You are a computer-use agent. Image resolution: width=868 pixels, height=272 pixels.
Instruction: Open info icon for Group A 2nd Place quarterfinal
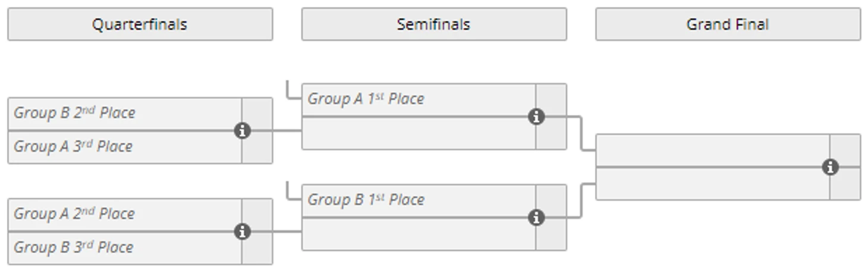click(x=242, y=232)
